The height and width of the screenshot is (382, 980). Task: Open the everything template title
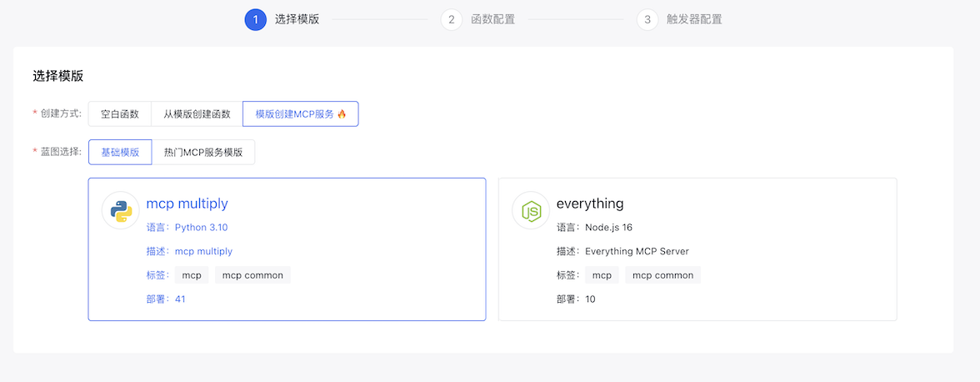(x=590, y=204)
